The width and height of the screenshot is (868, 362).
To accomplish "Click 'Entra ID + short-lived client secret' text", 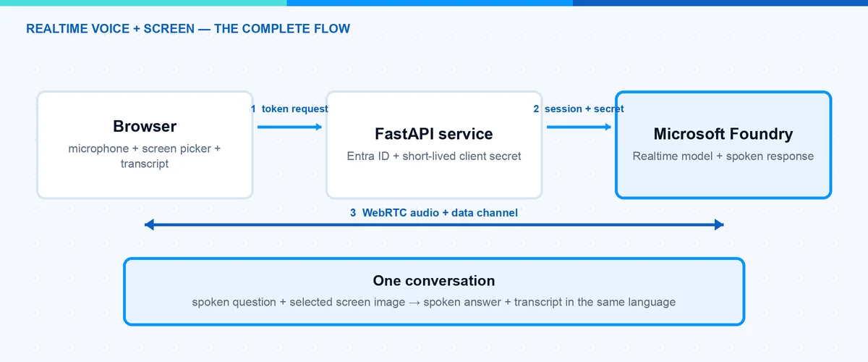I will [434, 156].
